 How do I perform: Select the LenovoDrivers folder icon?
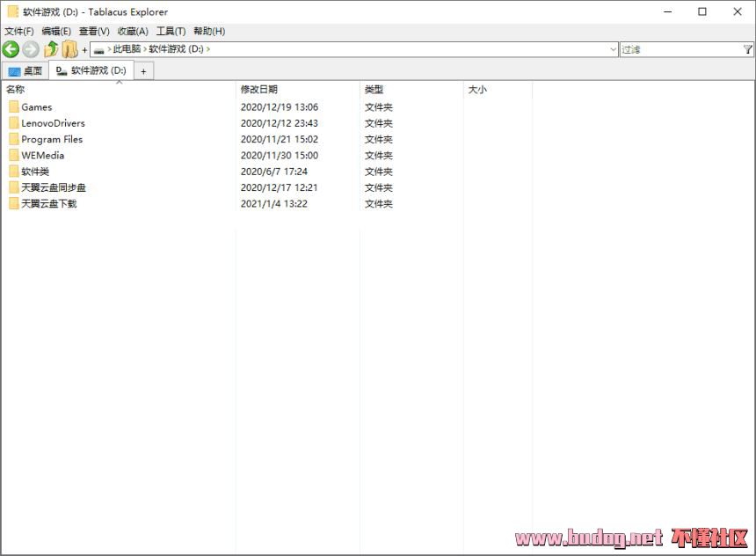point(14,122)
